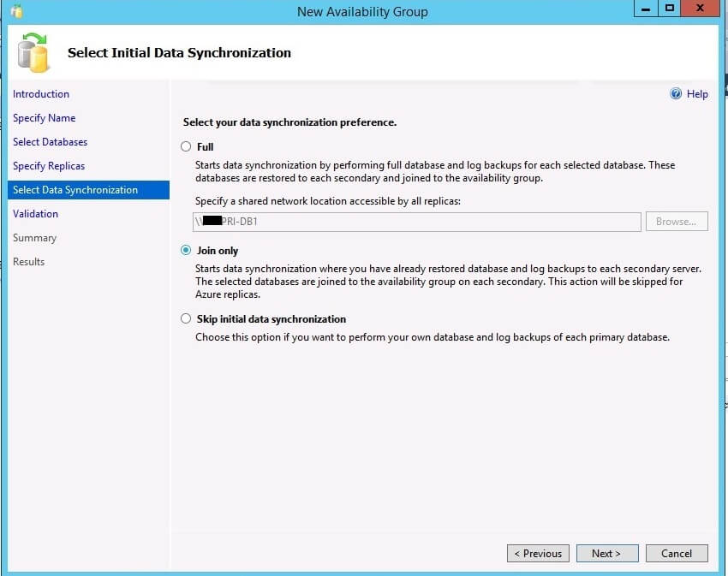Cancel the New Availability Group wizard
This screenshot has width=728, height=576.
(x=677, y=554)
